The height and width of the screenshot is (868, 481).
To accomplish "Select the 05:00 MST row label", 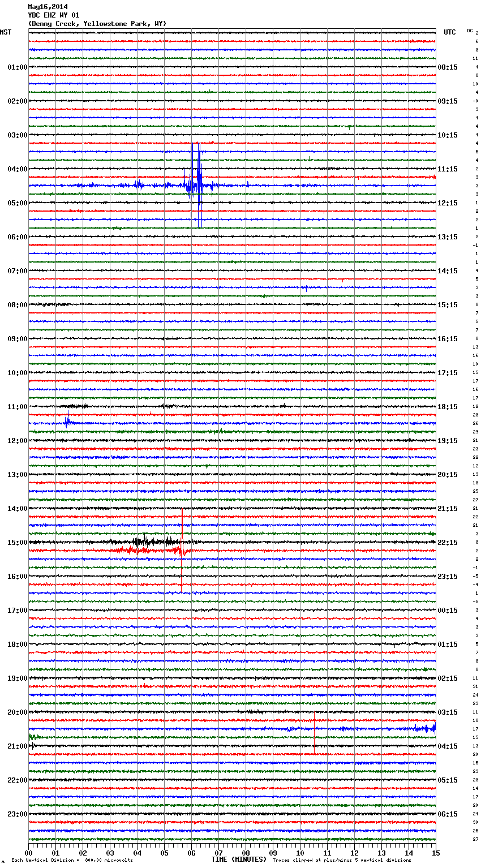I will coord(18,203).
